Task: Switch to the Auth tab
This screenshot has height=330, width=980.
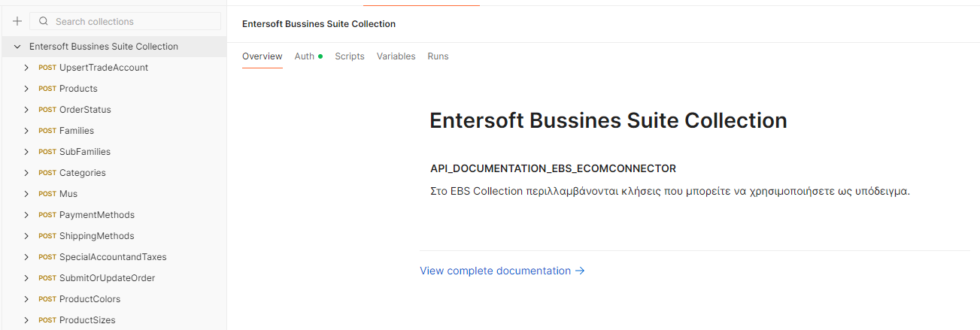Action: click(308, 56)
